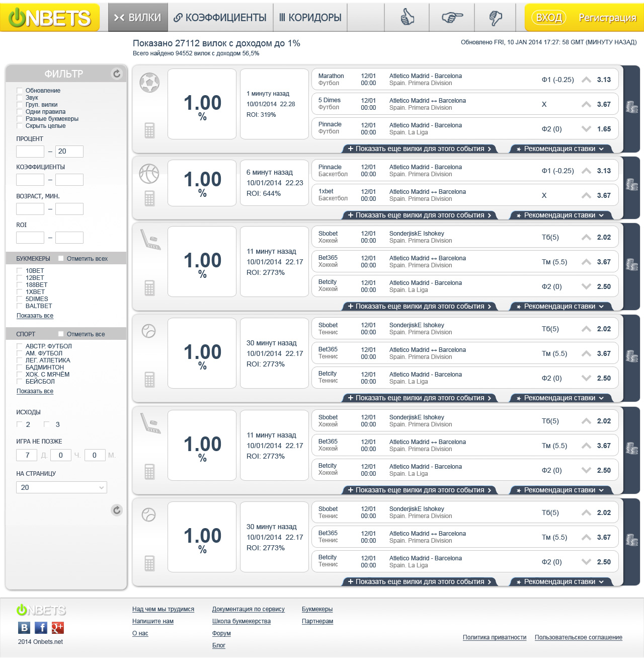Switch to ВИЛКИ tab
The height and width of the screenshot is (658, 644).
138,18
